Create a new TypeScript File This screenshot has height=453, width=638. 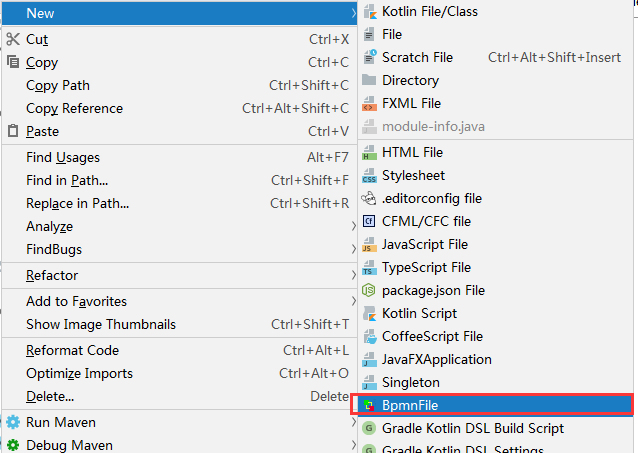pos(496,268)
